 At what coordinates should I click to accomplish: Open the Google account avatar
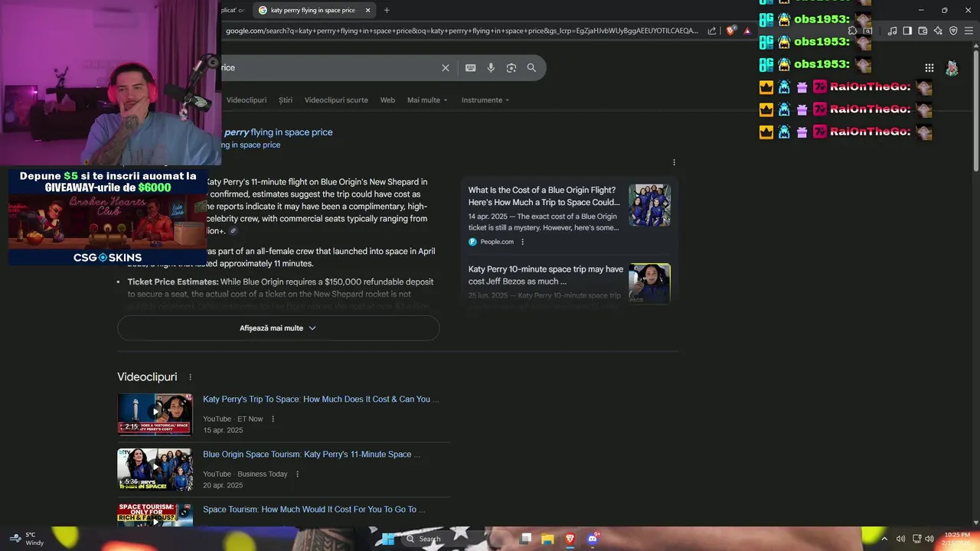(x=952, y=67)
